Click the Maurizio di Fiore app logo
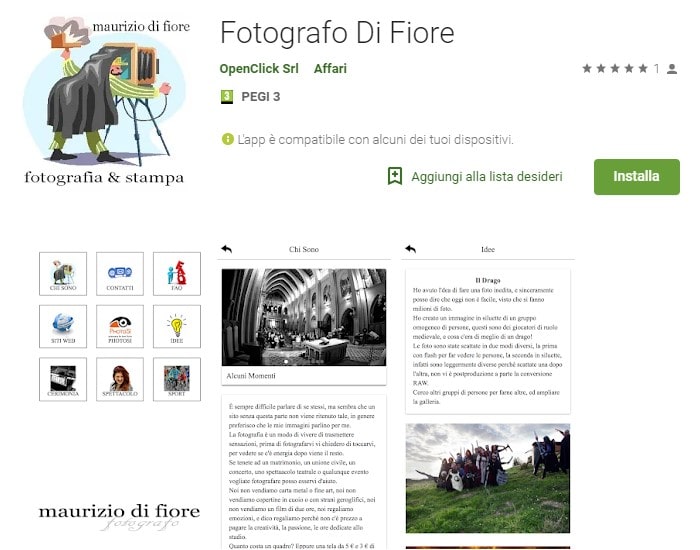The image size is (700, 550). [104, 100]
